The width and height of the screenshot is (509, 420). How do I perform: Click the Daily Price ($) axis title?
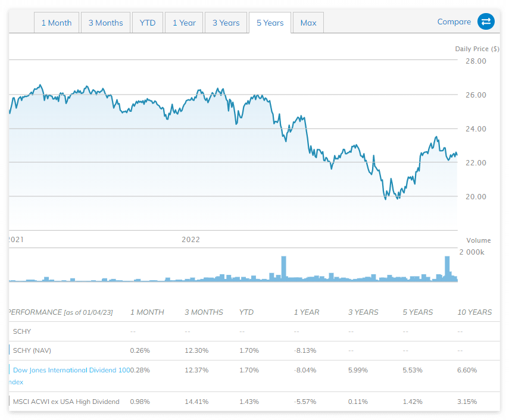(477, 49)
